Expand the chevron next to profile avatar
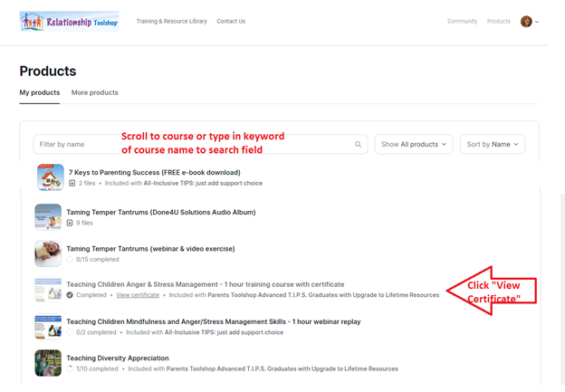 pyautogui.click(x=537, y=22)
